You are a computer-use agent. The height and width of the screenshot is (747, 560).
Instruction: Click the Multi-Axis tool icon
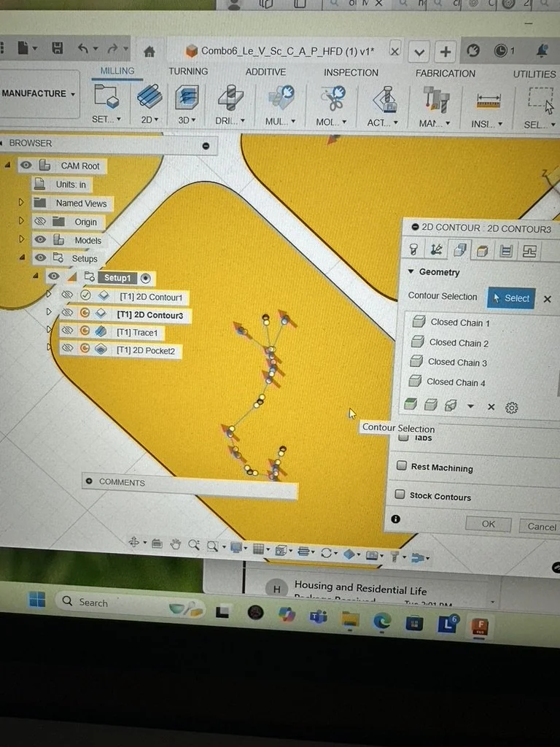pos(281,98)
